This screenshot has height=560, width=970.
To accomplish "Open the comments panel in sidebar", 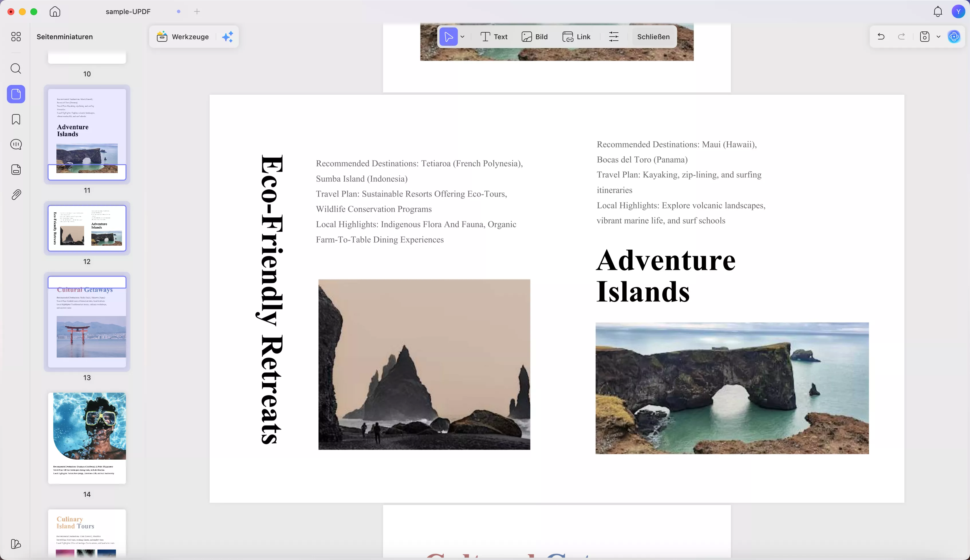I will (x=16, y=145).
